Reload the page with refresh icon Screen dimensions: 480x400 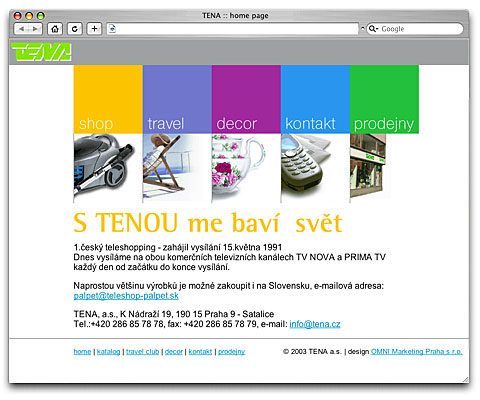75,29
